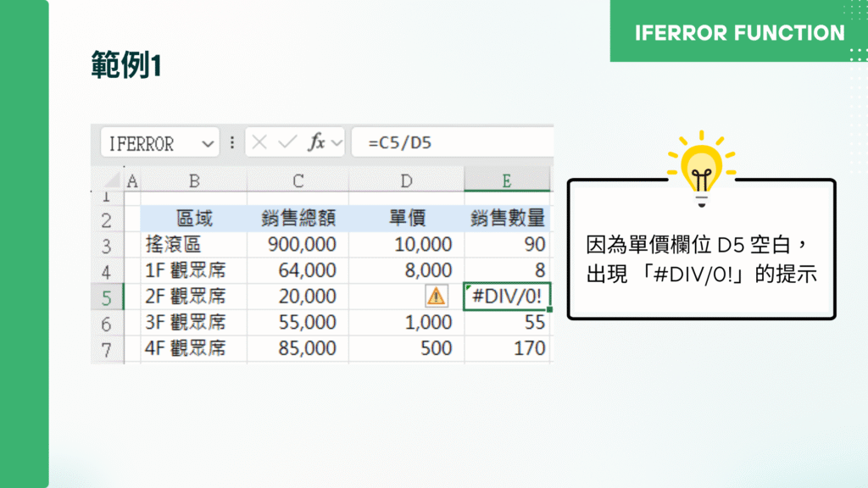This screenshot has width=868, height=488.
Task: Select column C header
Action: coord(298,180)
